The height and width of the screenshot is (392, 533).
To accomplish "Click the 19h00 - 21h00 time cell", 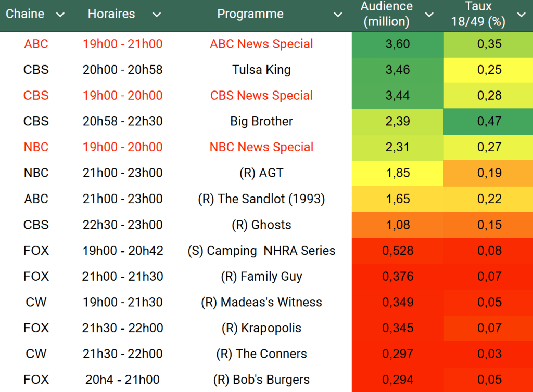I will [x=122, y=44].
